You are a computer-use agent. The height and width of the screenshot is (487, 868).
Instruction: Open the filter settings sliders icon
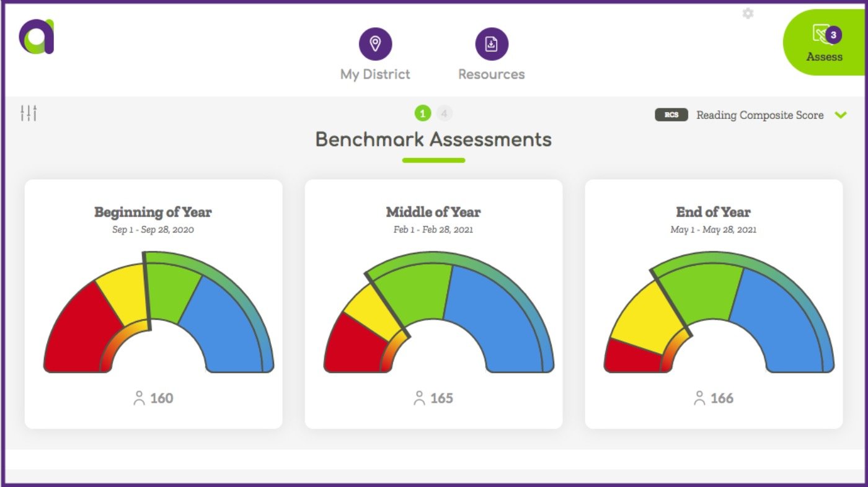click(29, 113)
